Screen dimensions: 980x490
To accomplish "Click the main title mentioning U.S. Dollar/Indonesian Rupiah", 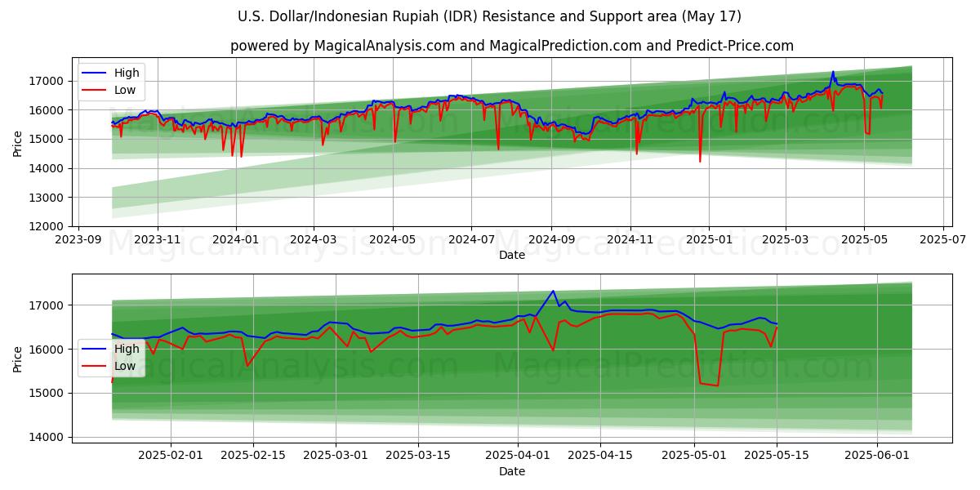I will [x=490, y=16].
